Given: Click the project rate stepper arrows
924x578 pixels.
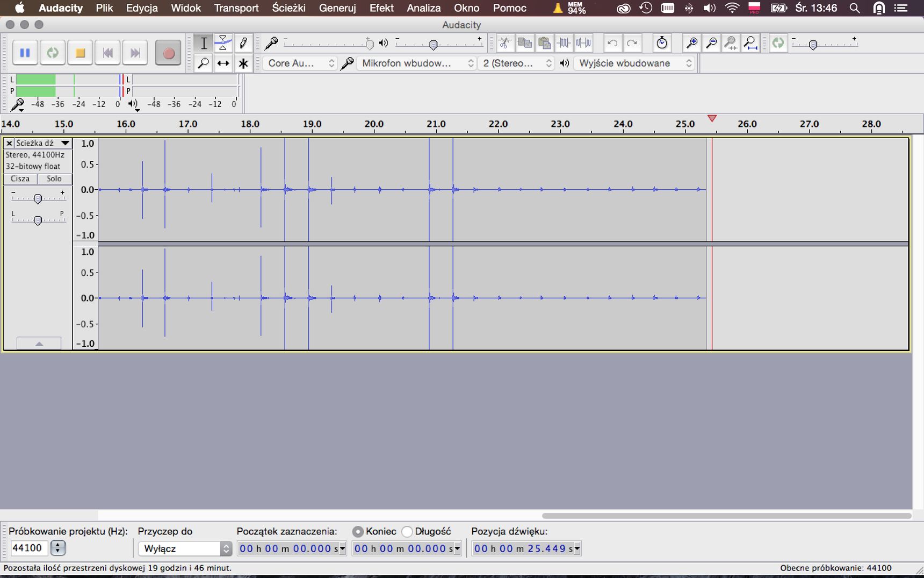Looking at the screenshot, I should [x=58, y=548].
